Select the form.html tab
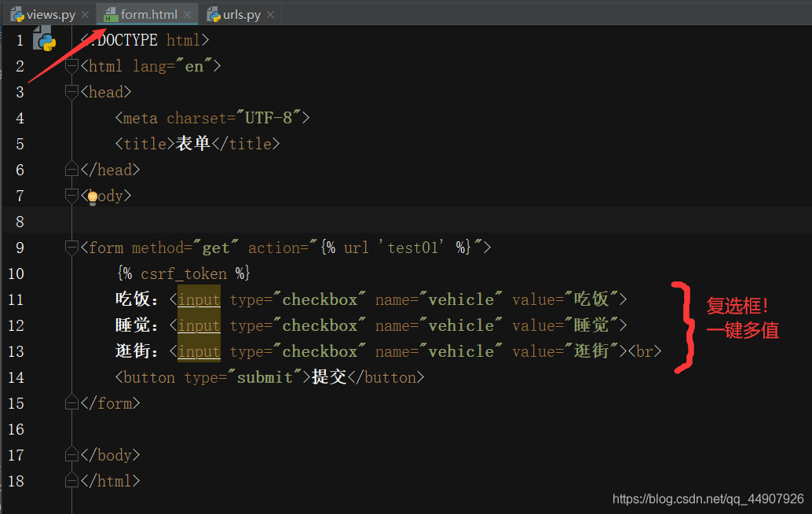 coord(148,15)
